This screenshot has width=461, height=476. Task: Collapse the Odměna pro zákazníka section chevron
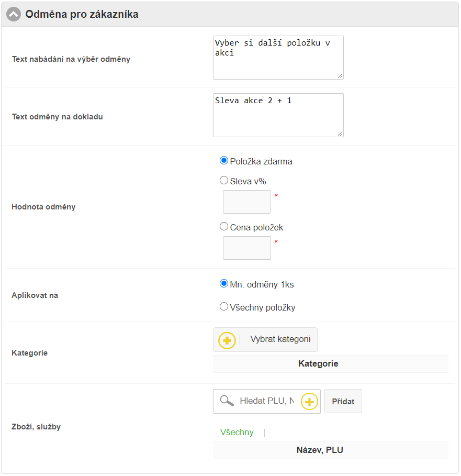click(x=14, y=15)
